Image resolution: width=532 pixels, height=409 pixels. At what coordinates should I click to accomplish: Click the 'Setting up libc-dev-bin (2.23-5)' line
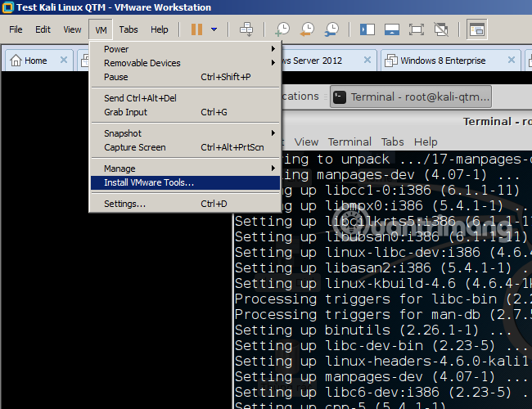382,345
